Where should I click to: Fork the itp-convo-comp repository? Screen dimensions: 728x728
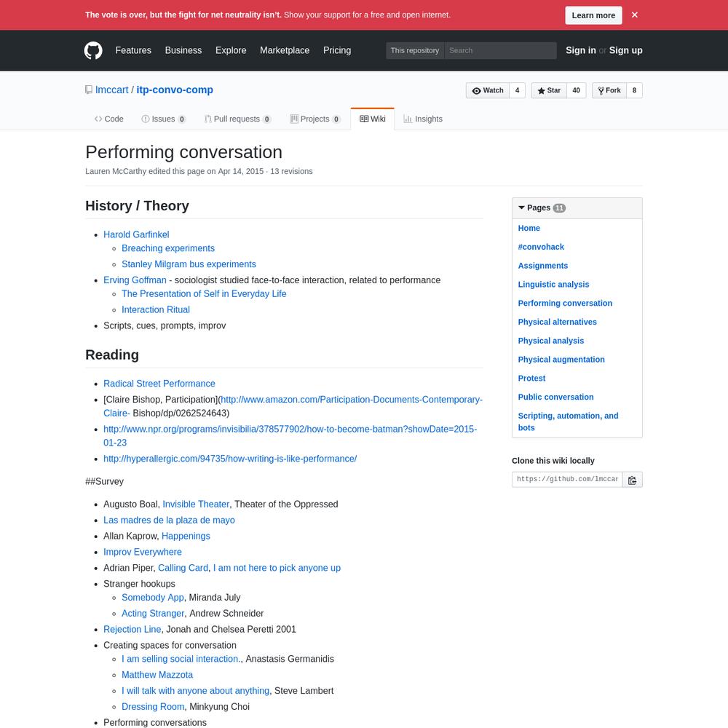point(609,90)
